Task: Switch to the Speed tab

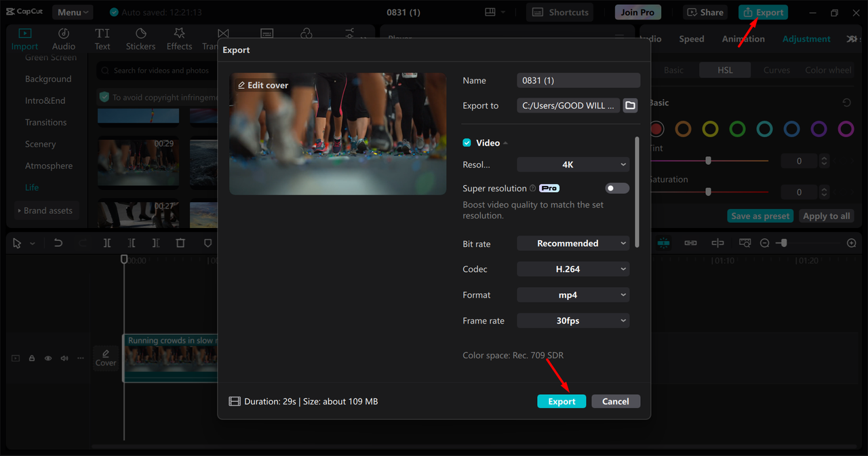Action: [692, 39]
